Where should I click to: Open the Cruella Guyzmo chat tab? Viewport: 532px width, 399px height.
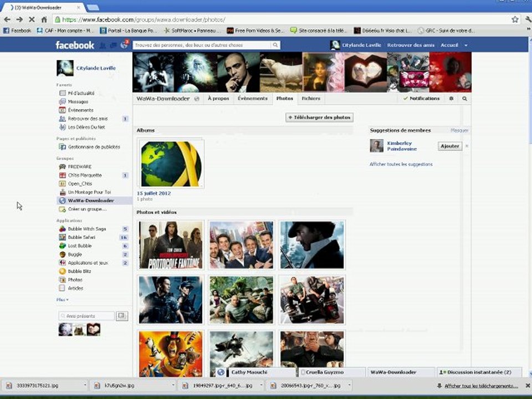[332, 372]
